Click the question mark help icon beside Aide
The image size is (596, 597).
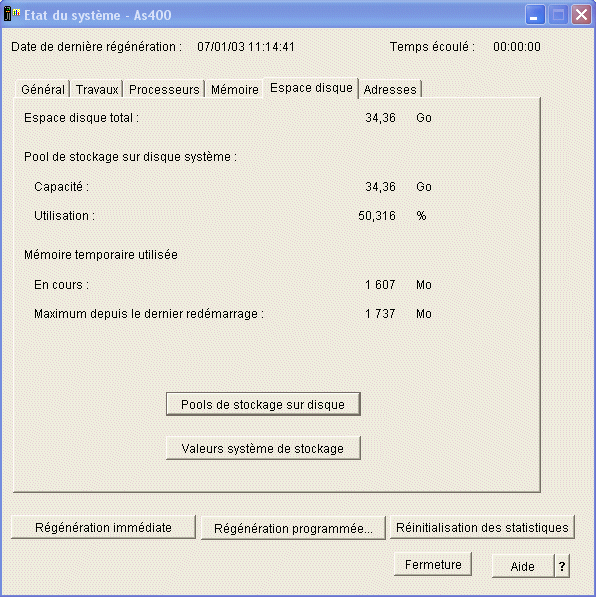(x=562, y=566)
